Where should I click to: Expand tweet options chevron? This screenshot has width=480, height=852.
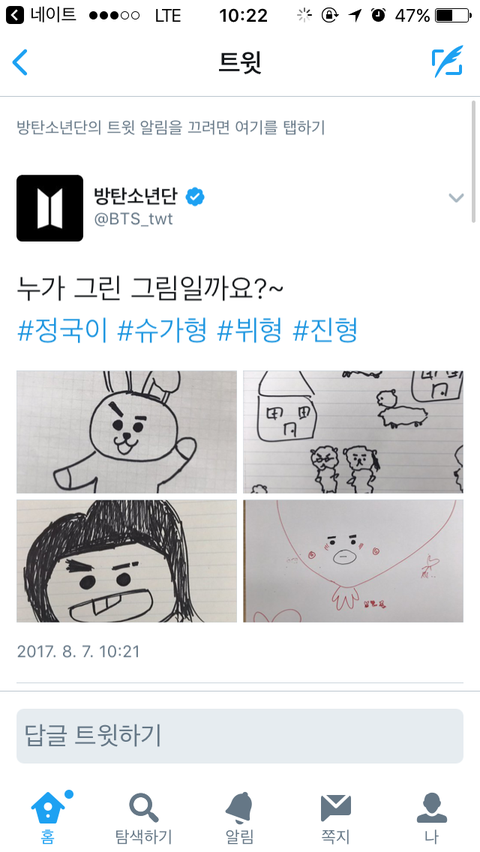point(456,198)
